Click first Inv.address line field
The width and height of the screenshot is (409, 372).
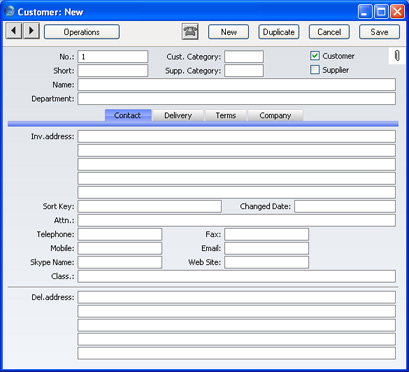pyautogui.click(x=237, y=136)
